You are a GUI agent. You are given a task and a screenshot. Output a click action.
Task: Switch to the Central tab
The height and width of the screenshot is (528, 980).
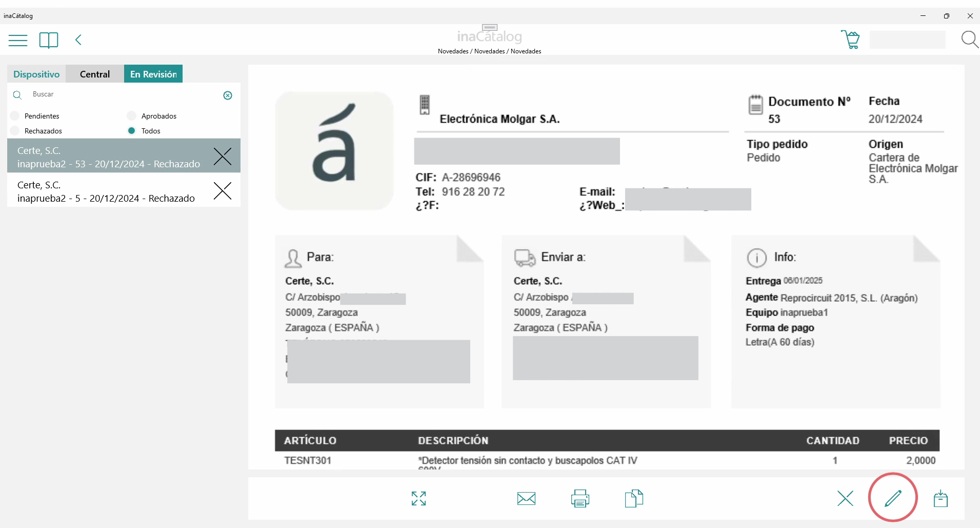pyautogui.click(x=95, y=74)
